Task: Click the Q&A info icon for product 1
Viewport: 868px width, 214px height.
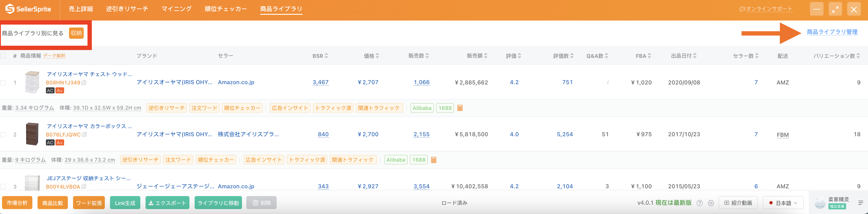Action: pyautogui.click(x=608, y=82)
